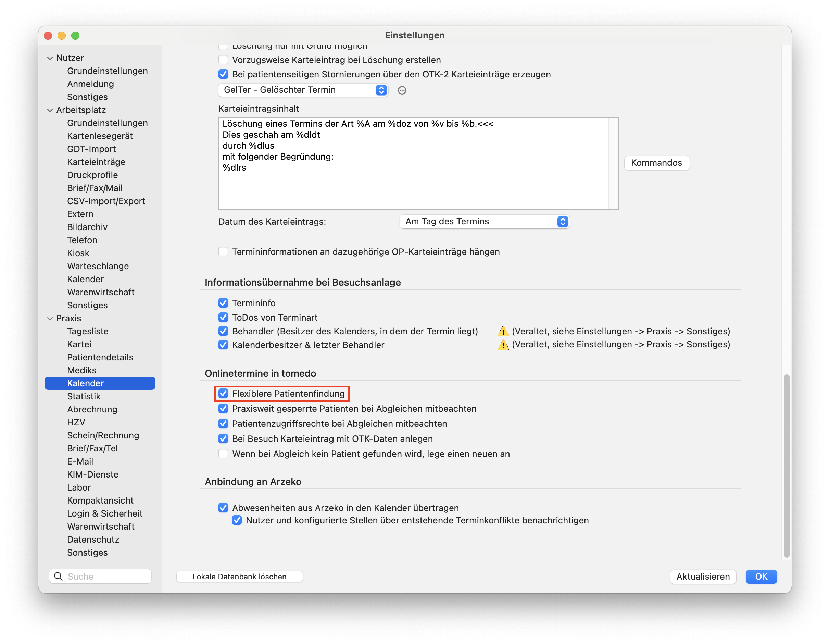This screenshot has width=830, height=644.
Task: Click the ellipsis icon beside GelTer dropdown
Action: coord(402,90)
